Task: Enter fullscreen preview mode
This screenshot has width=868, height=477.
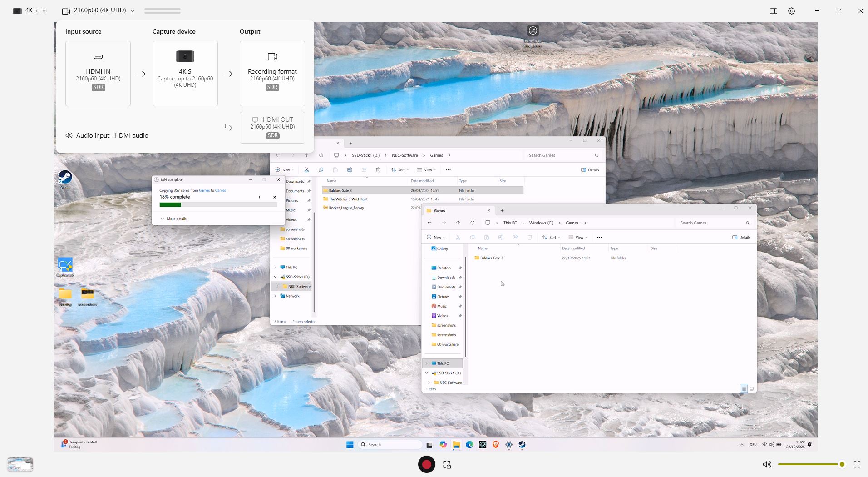Action: [x=857, y=464]
